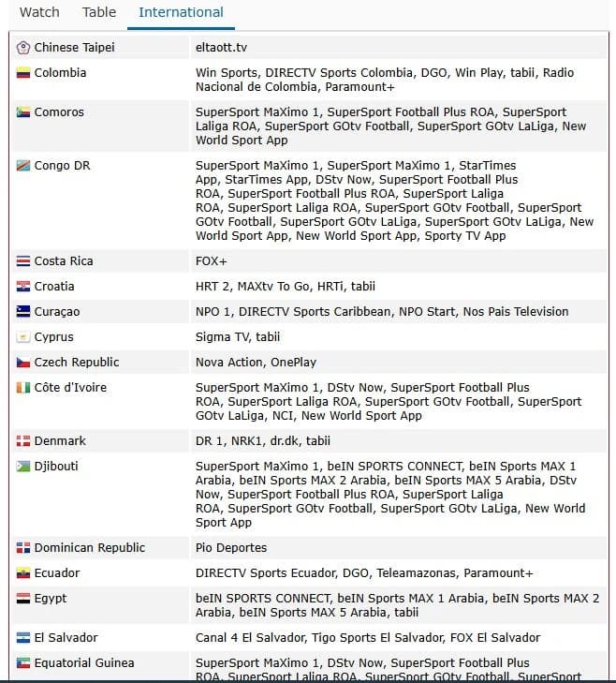This screenshot has width=616, height=683.
Task: Click the Croatia flag icon
Action: (x=23, y=287)
